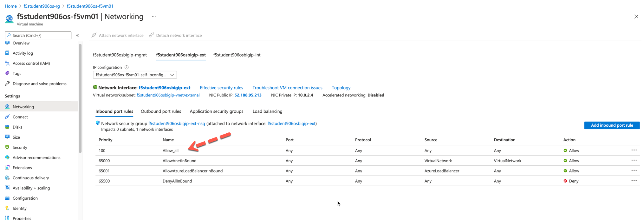The height and width of the screenshot is (220, 644).
Task: Click the Attach network interface icon
Action: tap(94, 35)
